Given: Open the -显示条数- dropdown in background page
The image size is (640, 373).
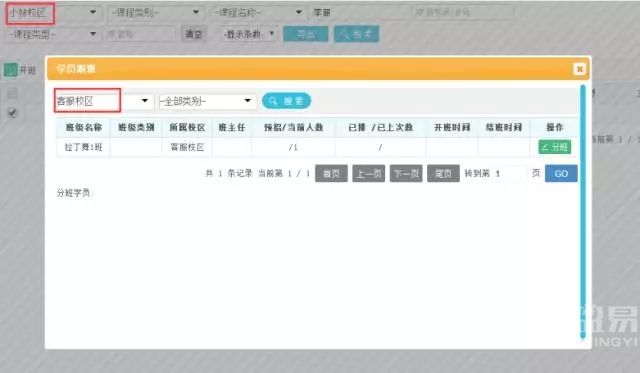Looking at the screenshot, I should 249,34.
